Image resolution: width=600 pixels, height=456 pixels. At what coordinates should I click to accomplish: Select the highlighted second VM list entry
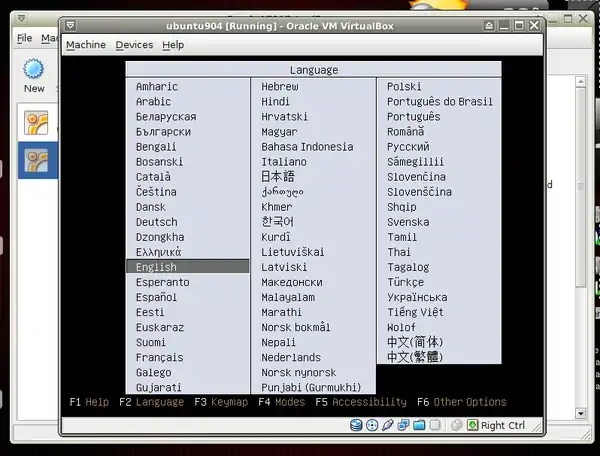click(x=37, y=160)
